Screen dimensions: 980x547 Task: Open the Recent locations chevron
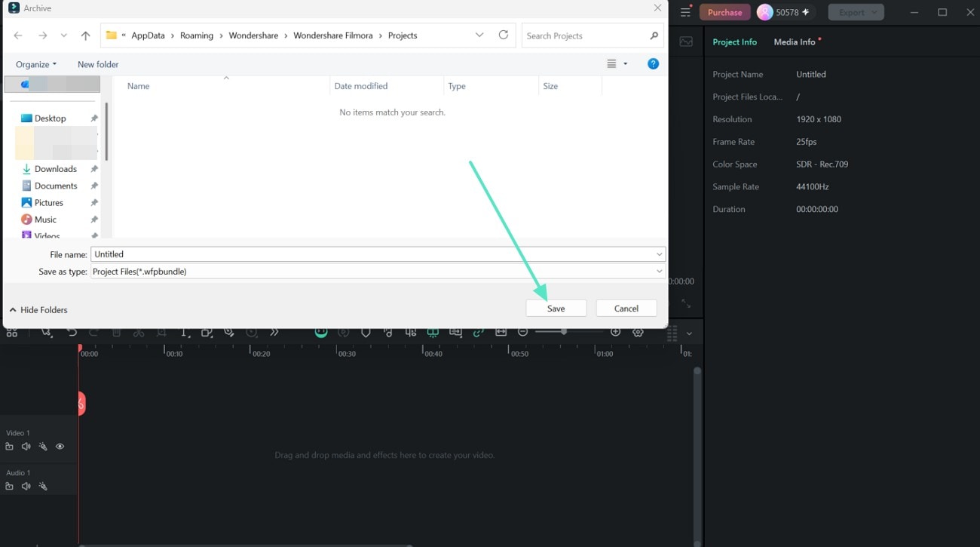64,35
